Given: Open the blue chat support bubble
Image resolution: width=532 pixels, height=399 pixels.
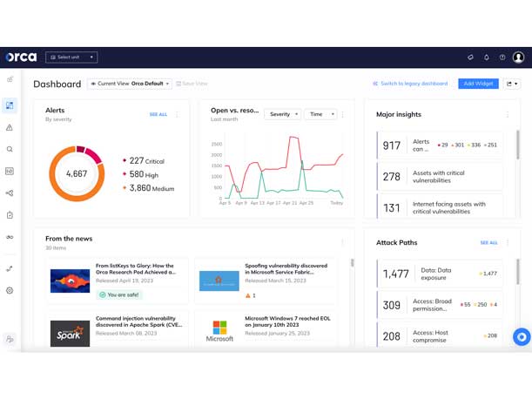Looking at the screenshot, I should tap(521, 337).
